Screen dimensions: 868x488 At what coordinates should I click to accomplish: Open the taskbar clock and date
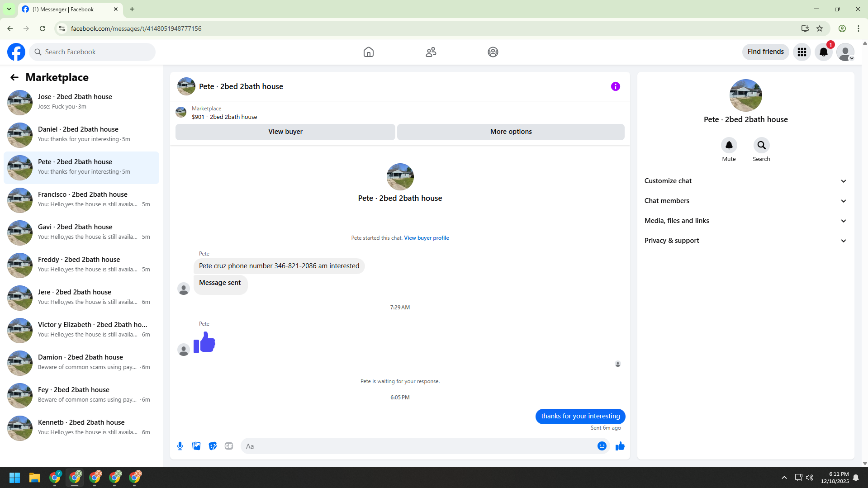[x=835, y=478]
